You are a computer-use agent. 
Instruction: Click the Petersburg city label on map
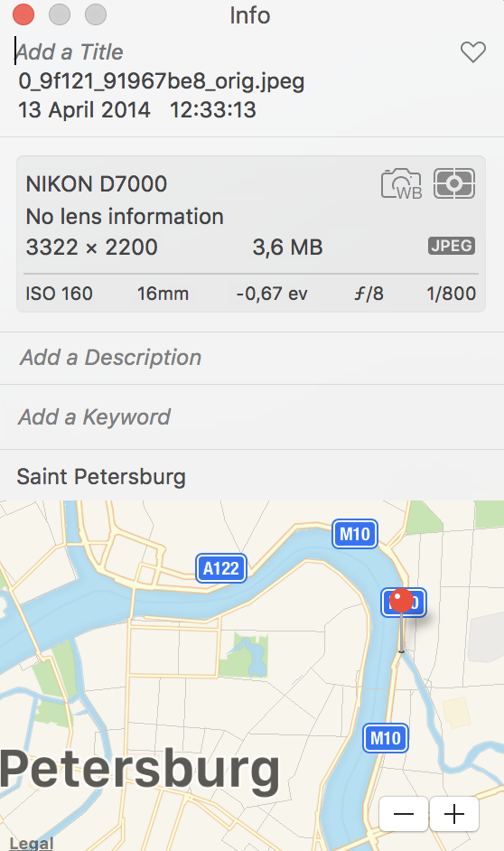coord(140,770)
